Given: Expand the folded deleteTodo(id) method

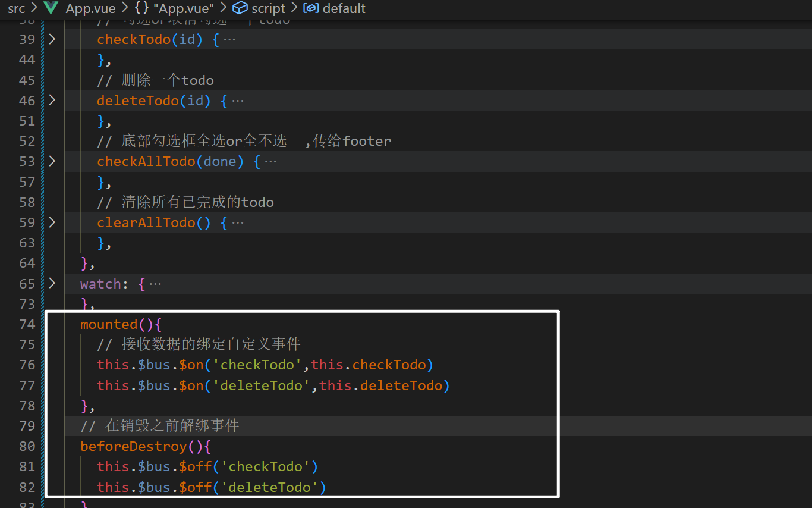Looking at the screenshot, I should [52, 101].
